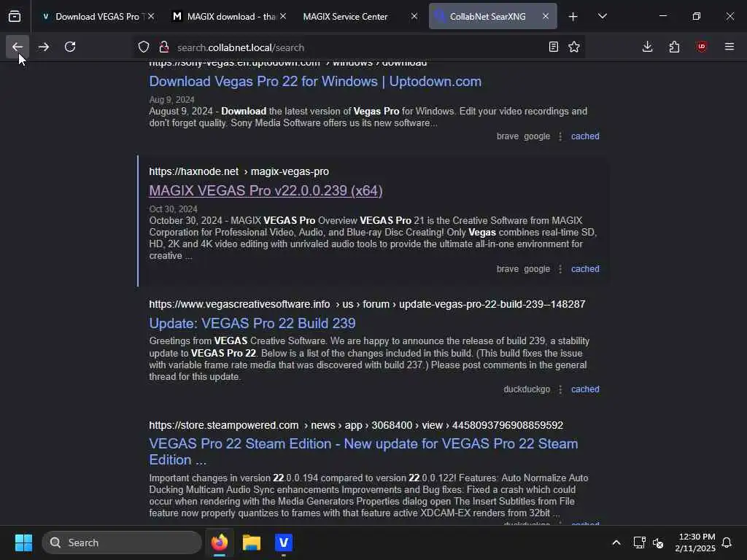Close the MAGIX Service Center tab

[414, 16]
